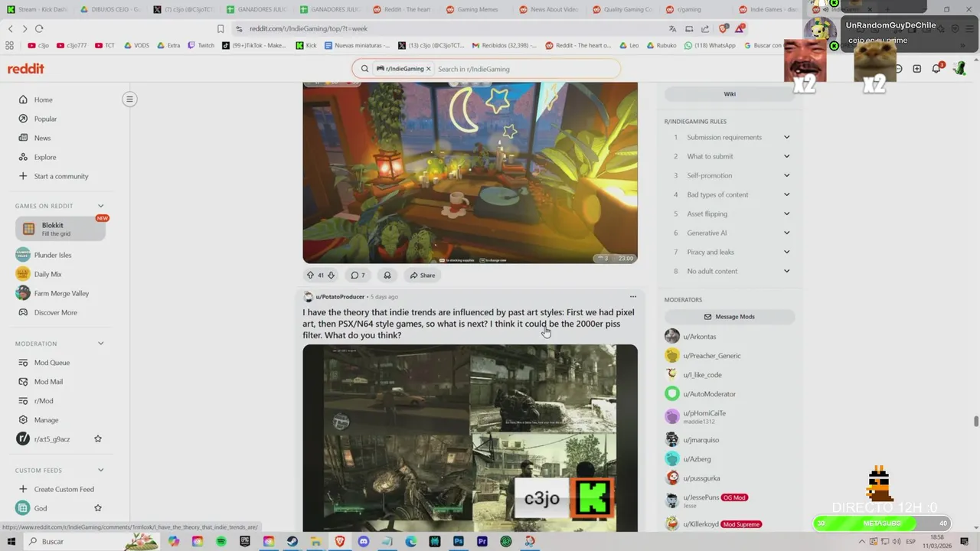Click the browser reload icon
The image size is (980, 551).
point(39,28)
